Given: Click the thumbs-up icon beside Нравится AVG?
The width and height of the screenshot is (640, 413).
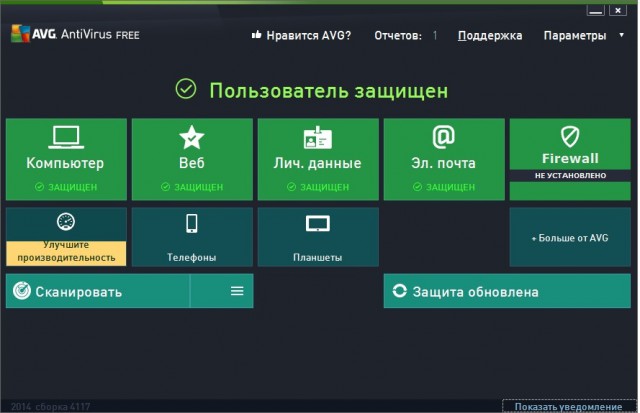Looking at the screenshot, I should point(256,35).
